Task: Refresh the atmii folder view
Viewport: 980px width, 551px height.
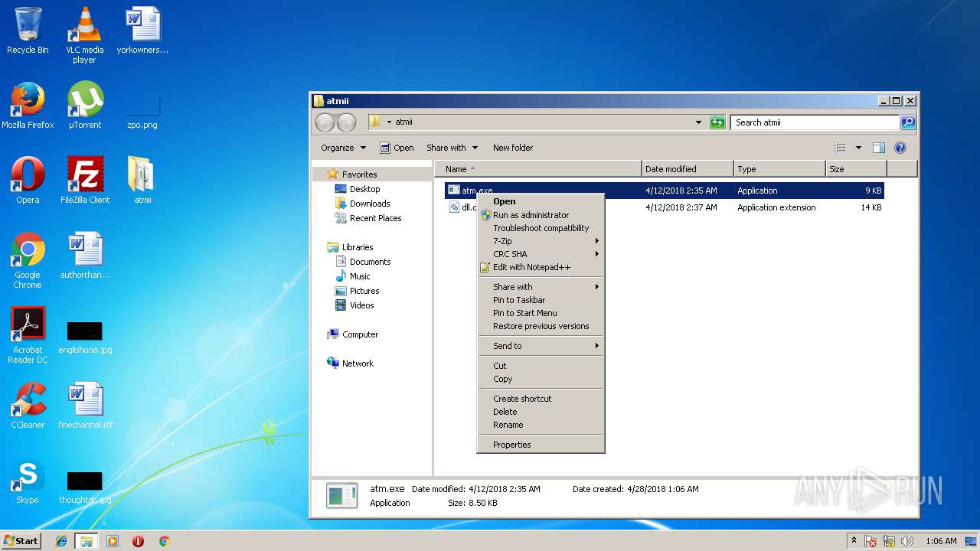Action: pos(717,122)
